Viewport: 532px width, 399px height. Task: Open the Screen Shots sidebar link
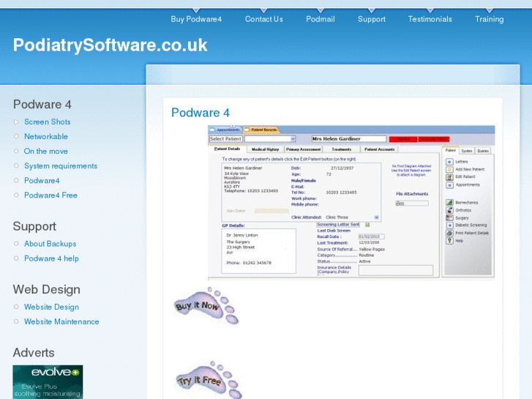tap(47, 122)
